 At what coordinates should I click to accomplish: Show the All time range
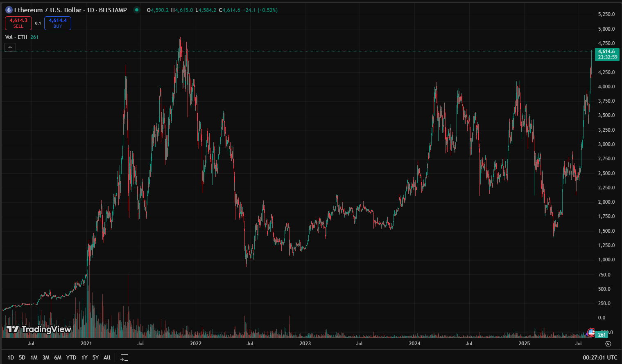pos(107,357)
